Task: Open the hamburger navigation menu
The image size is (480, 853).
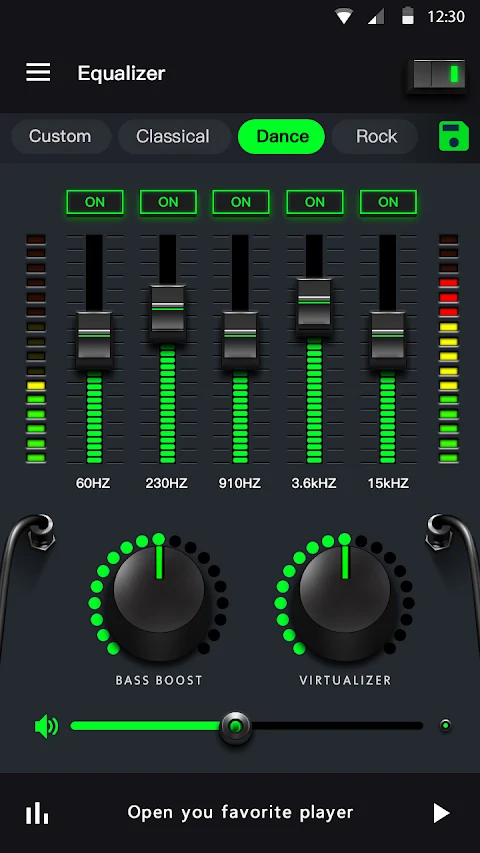Action: tap(38, 72)
